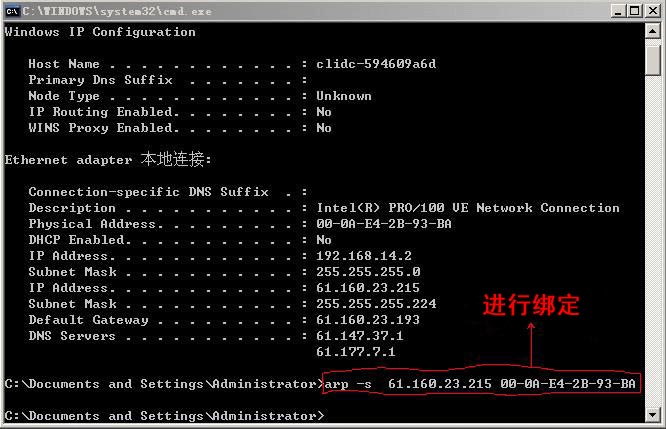Screen dimensions: 666x429
Task: Click the red Chinese annotation label
Action: [531, 305]
